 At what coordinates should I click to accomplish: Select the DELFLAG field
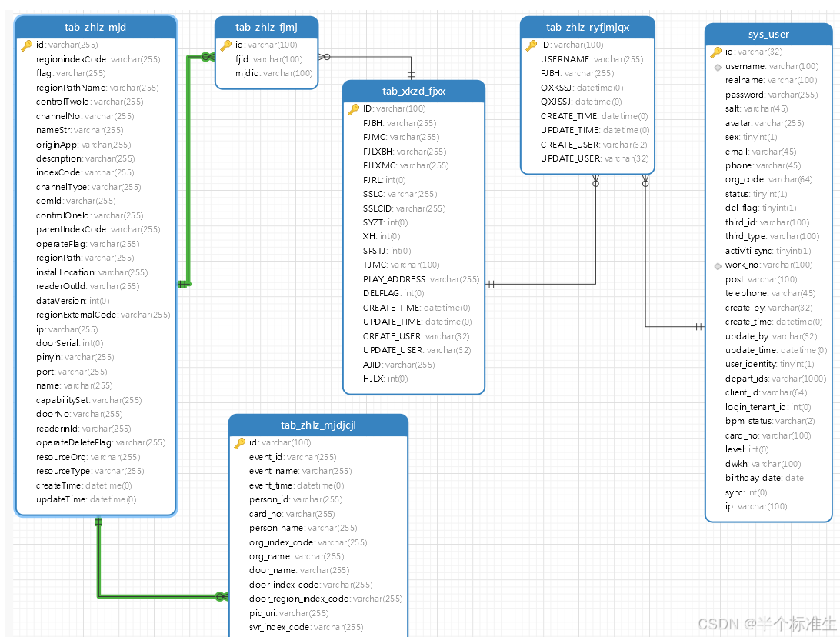[393, 293]
